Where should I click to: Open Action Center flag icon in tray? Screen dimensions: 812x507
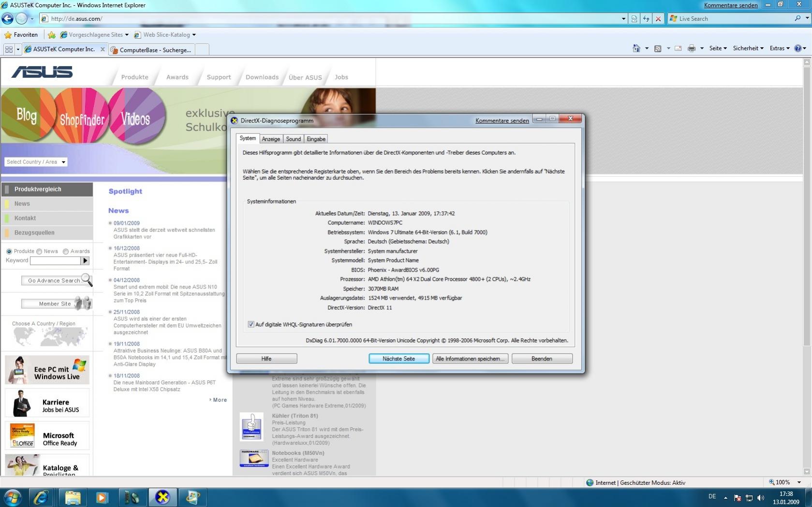pos(738,498)
